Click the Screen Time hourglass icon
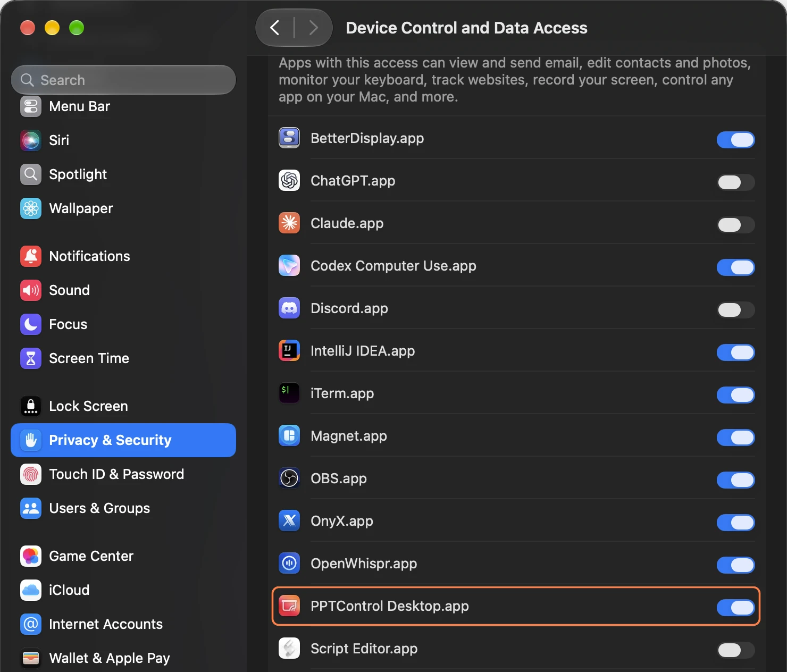 pyautogui.click(x=31, y=358)
